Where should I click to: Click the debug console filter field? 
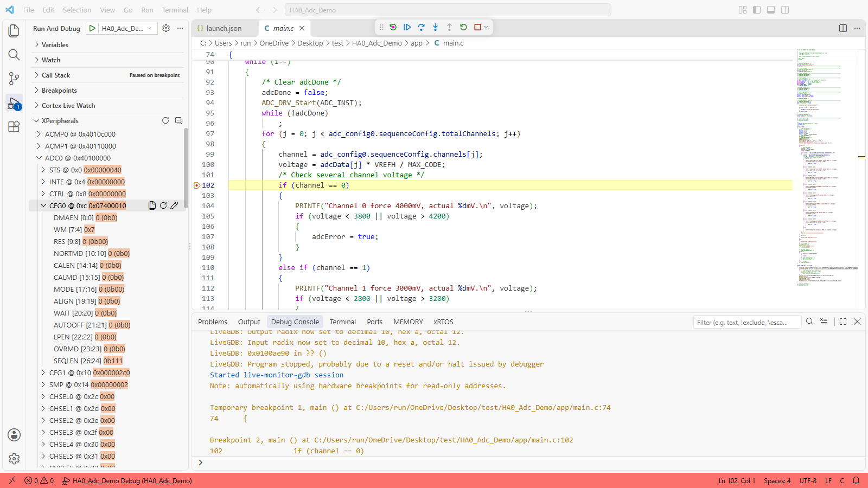tap(747, 322)
